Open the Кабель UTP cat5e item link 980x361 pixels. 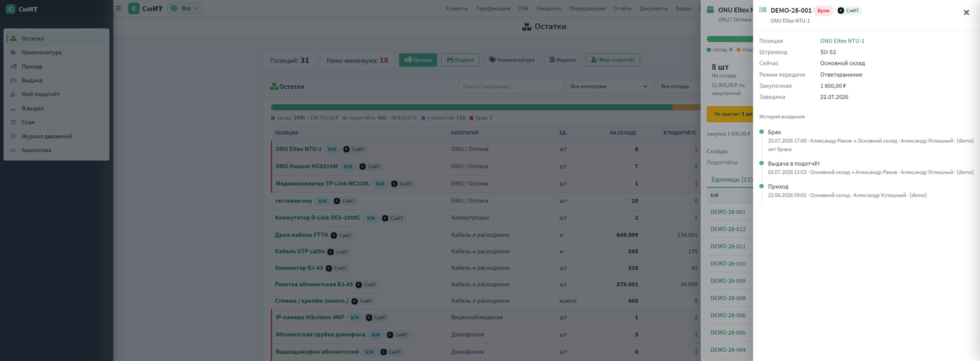pyautogui.click(x=300, y=252)
